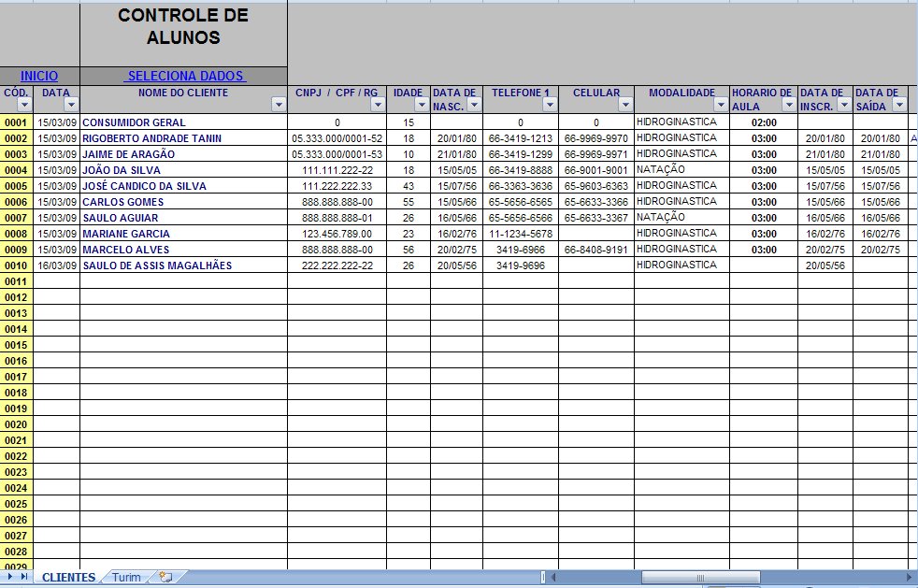Viewport: 918px width, 588px height.
Task: Open the HORARIO DE AULA filter dropdown
Action: pyautogui.click(x=789, y=105)
